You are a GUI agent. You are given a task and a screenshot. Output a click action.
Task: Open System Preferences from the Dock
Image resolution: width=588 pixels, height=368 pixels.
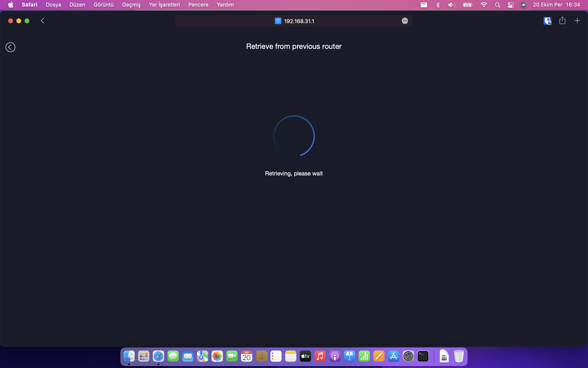tap(408, 356)
